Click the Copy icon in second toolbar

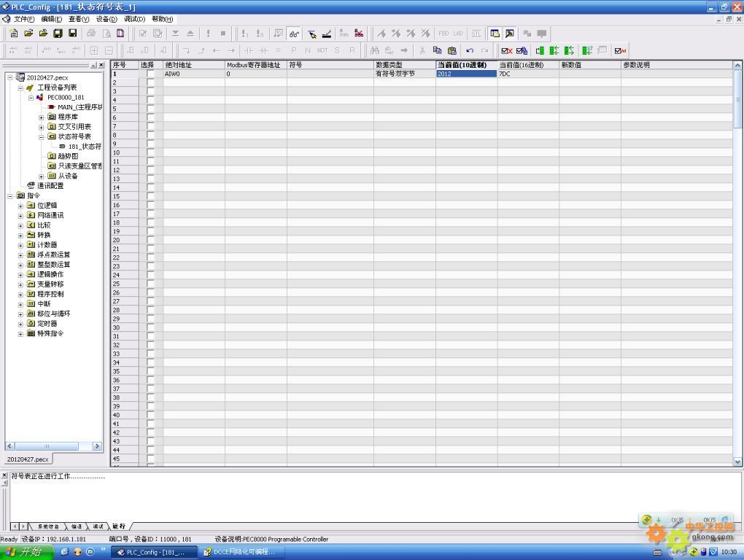point(437,50)
